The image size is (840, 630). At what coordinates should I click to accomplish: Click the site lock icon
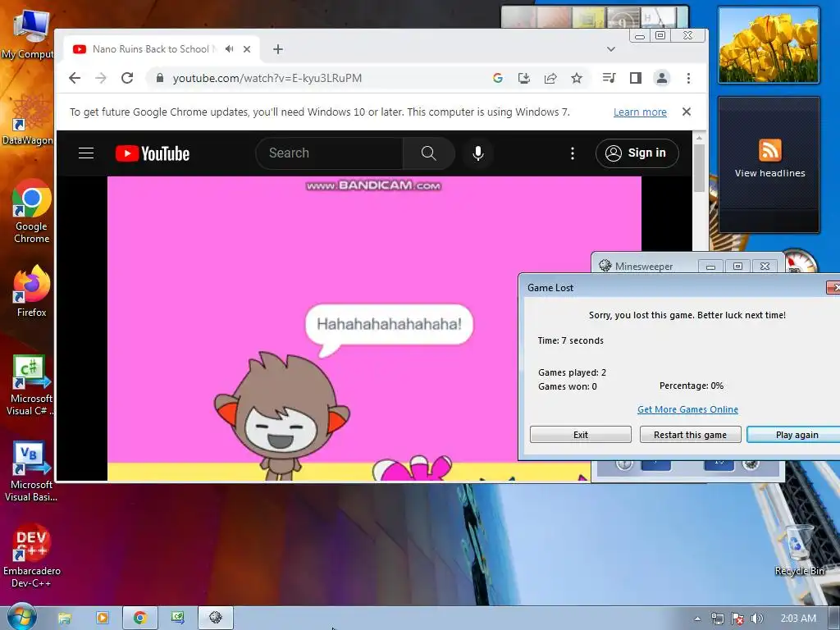pyautogui.click(x=160, y=78)
